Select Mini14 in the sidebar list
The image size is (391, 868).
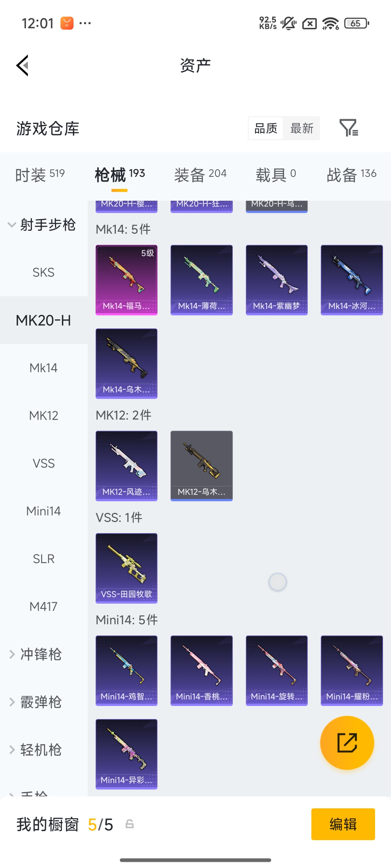pyautogui.click(x=43, y=511)
